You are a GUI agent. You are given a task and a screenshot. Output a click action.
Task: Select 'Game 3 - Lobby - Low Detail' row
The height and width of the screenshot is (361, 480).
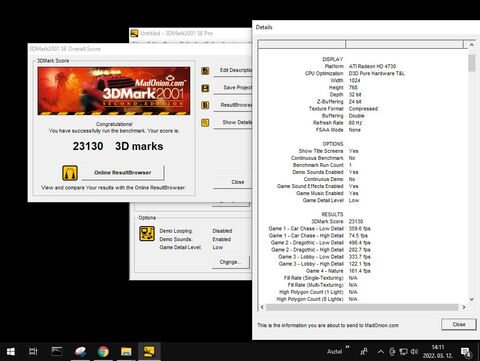[324, 257]
